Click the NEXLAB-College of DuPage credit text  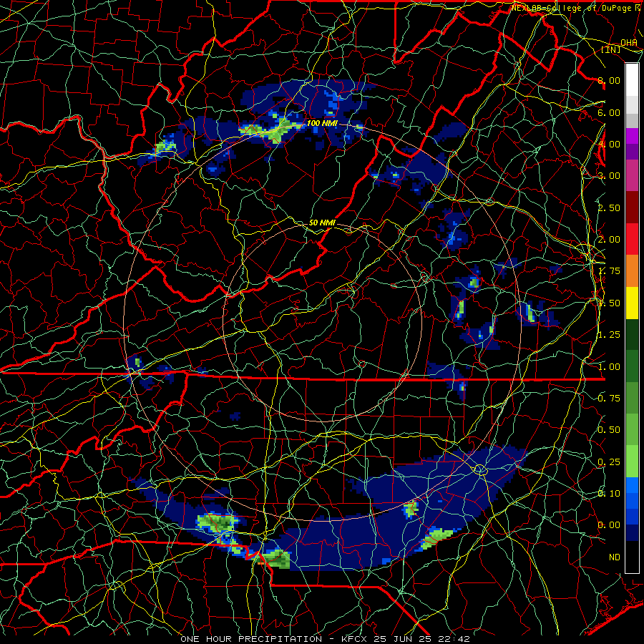[576, 8]
